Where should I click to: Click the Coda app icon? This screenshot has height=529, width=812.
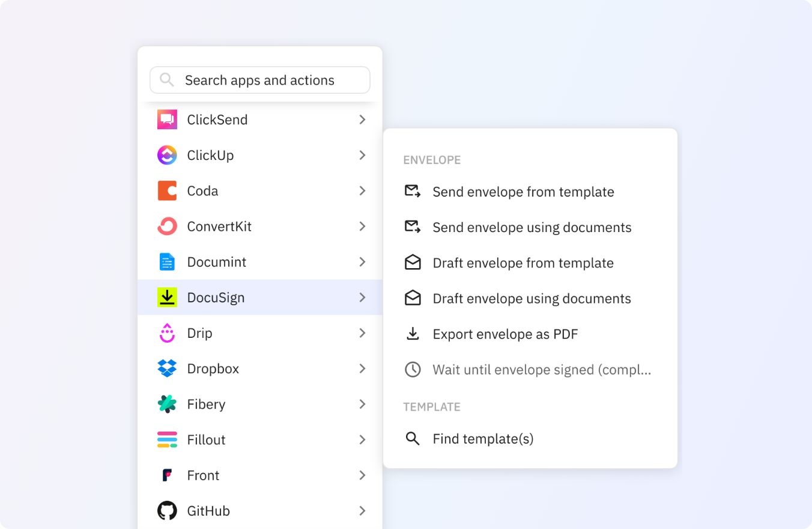click(167, 191)
